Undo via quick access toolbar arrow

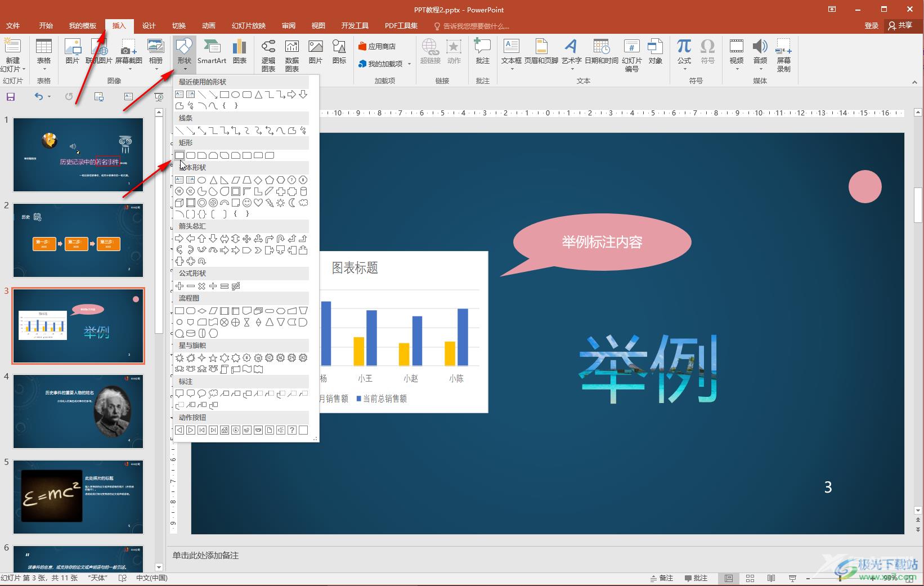click(38, 97)
